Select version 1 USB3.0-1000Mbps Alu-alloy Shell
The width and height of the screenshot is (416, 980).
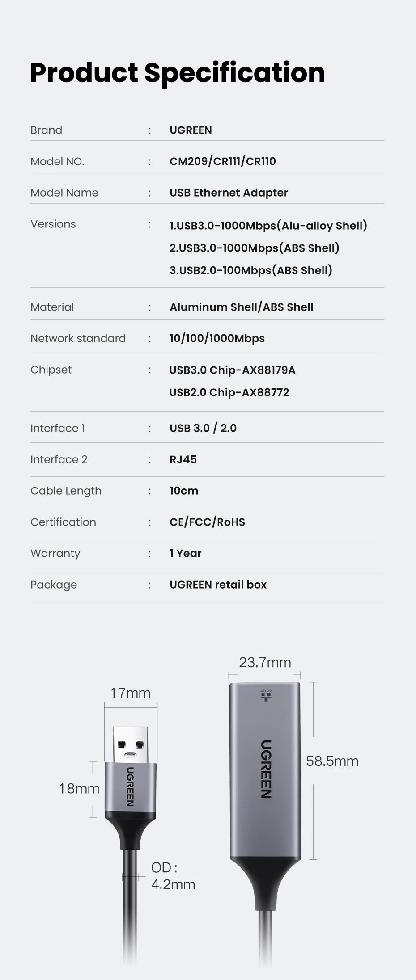pyautogui.click(x=268, y=226)
